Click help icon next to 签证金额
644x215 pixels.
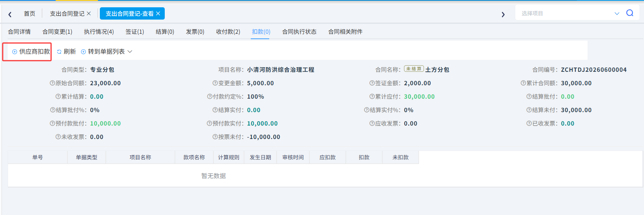pos(372,83)
